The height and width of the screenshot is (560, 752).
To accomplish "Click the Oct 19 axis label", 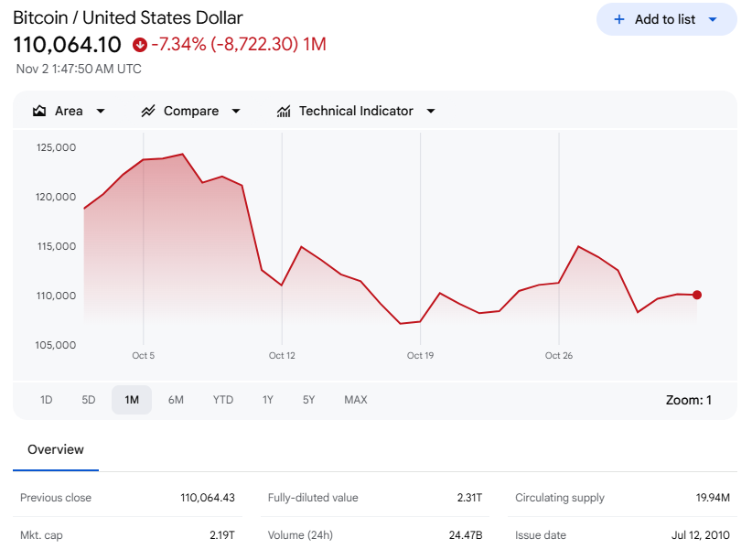I will [420, 356].
